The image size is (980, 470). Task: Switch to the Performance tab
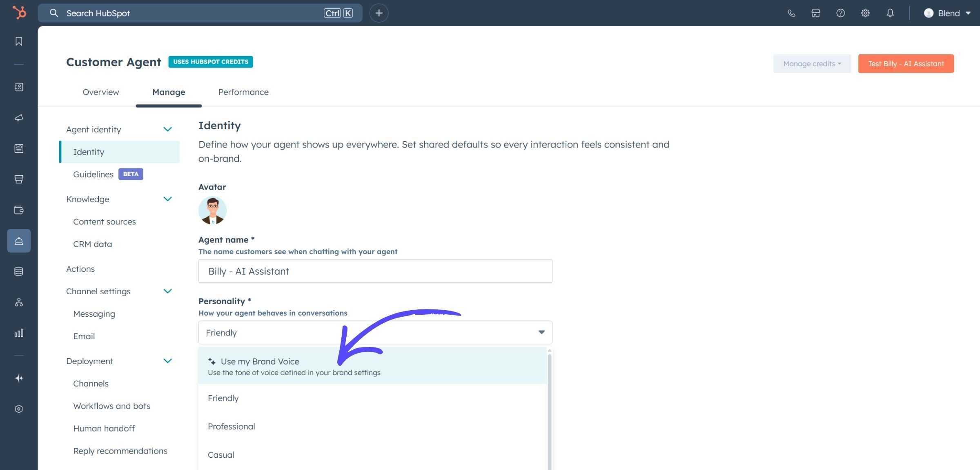(x=243, y=92)
